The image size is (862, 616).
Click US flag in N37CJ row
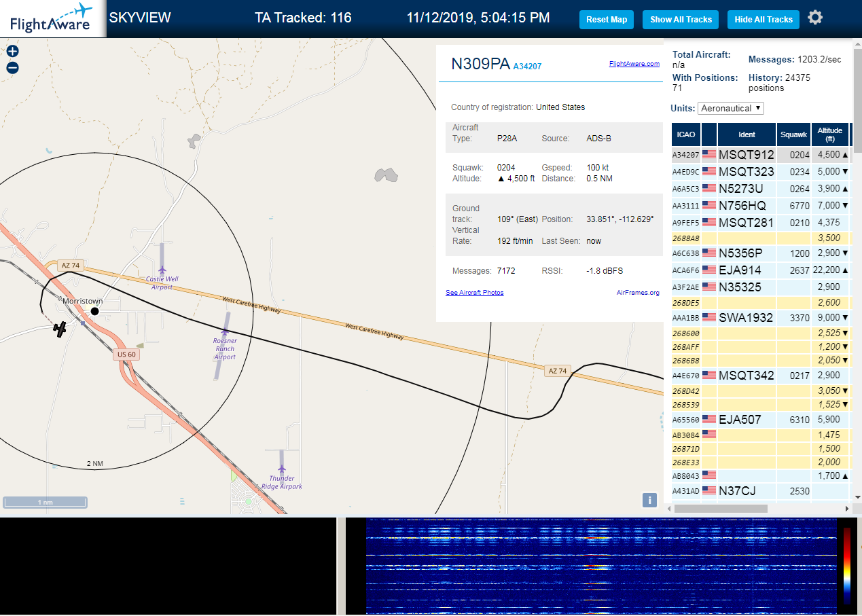coord(709,490)
